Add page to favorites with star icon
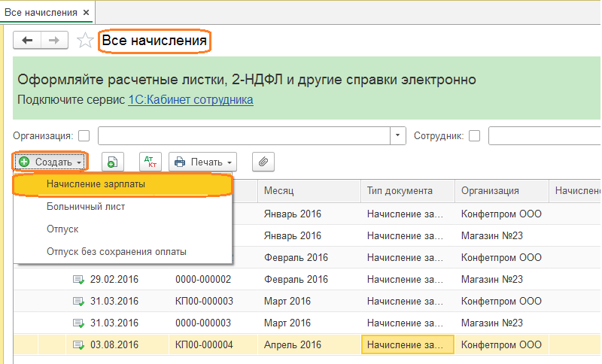602x364 pixels. tap(86, 41)
